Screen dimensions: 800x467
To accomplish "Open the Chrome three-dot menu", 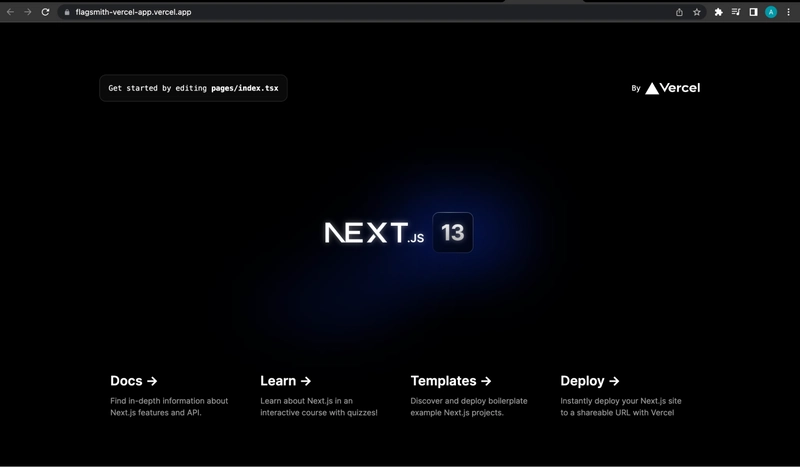I will click(x=788, y=12).
